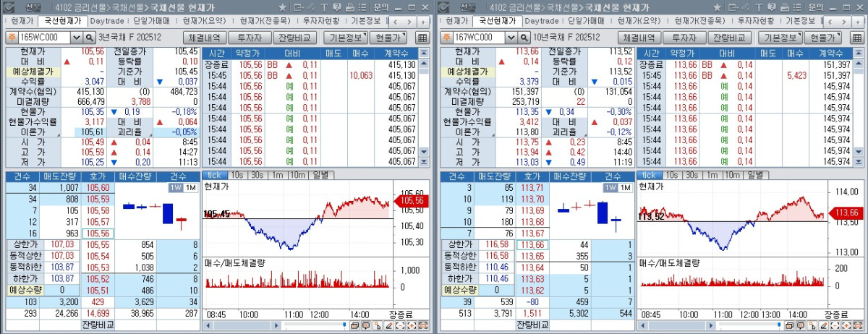Click 체결내역 button in left window
The width and height of the screenshot is (868, 334).
pos(205,38)
